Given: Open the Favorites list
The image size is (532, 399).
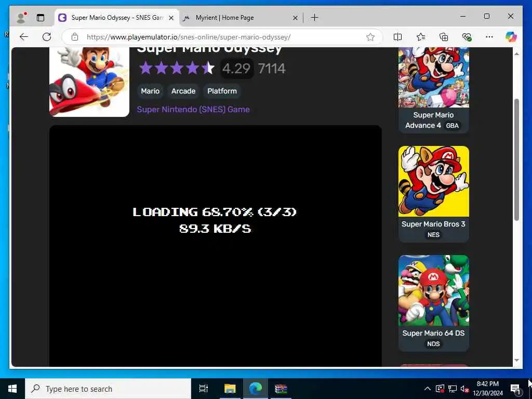Looking at the screenshot, I should (x=421, y=37).
